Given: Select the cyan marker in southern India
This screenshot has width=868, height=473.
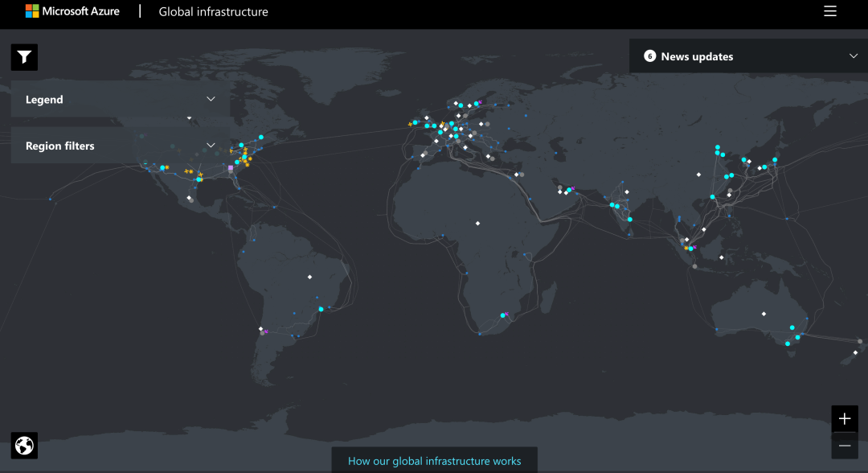Looking at the screenshot, I should [629, 220].
